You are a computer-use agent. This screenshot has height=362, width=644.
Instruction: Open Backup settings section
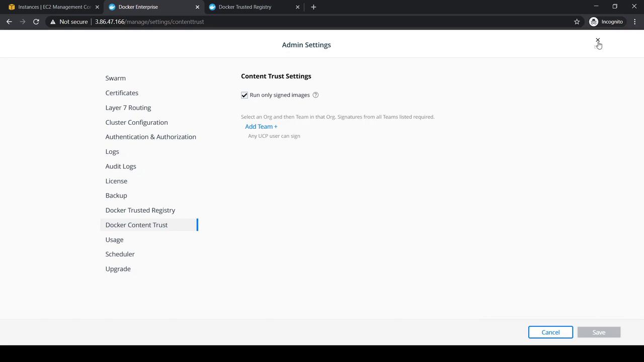coord(116,196)
